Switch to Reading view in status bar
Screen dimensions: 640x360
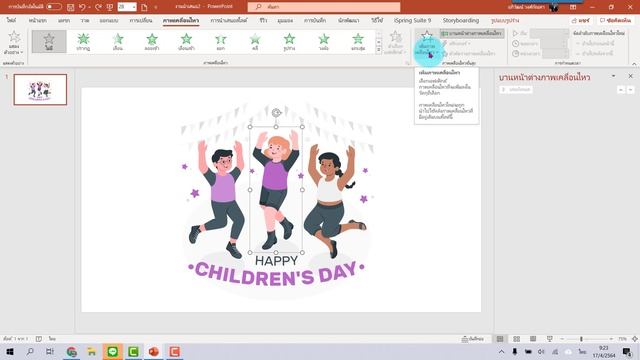click(533, 339)
